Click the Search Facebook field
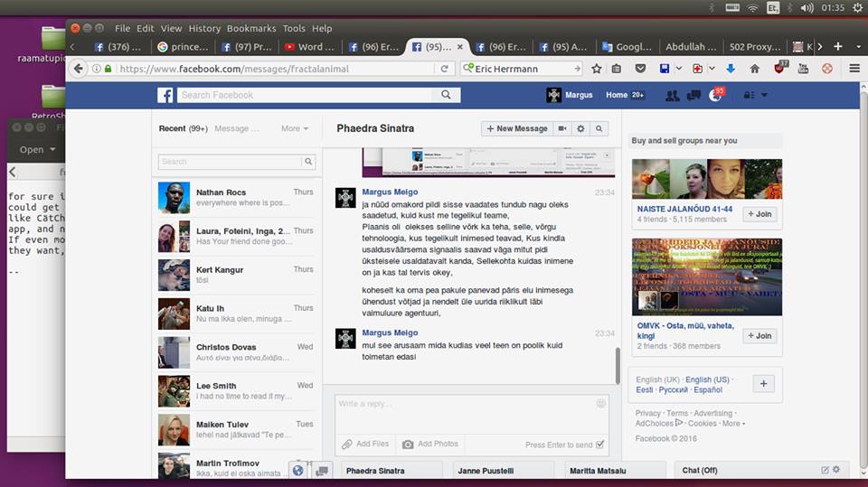This screenshot has height=487, width=868. click(305, 95)
